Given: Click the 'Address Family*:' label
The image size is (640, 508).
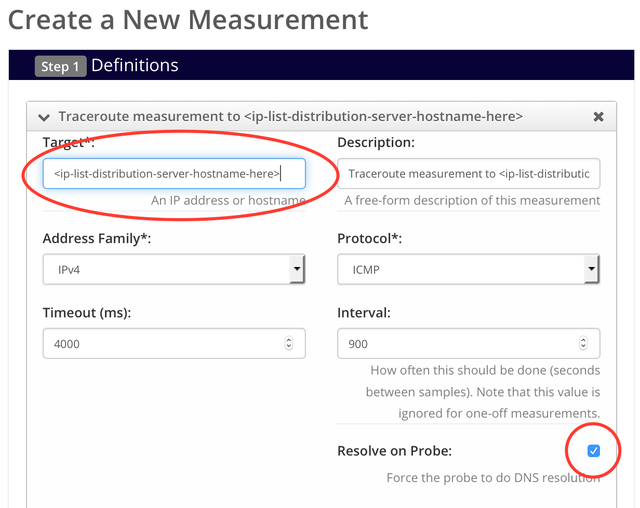Looking at the screenshot, I should (97, 238).
